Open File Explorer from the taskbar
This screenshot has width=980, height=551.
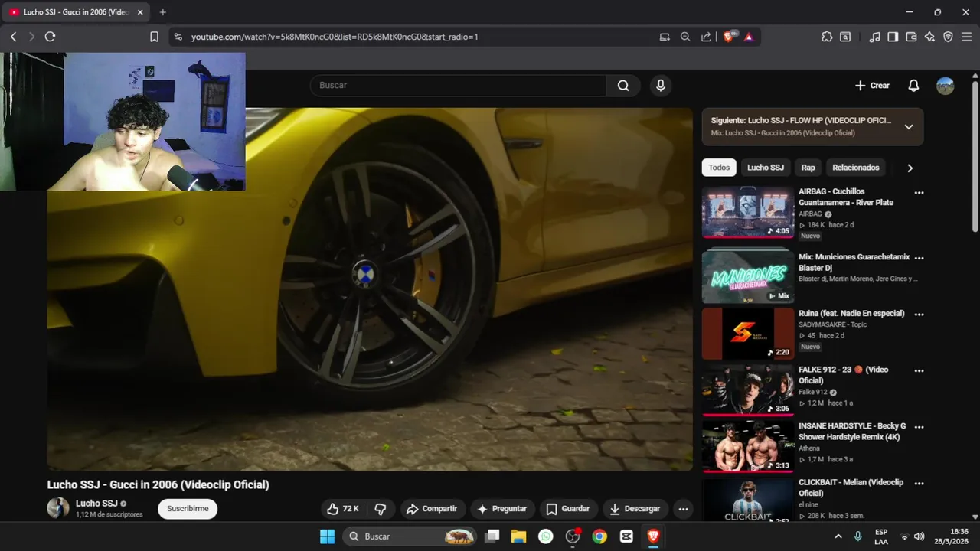[518, 536]
